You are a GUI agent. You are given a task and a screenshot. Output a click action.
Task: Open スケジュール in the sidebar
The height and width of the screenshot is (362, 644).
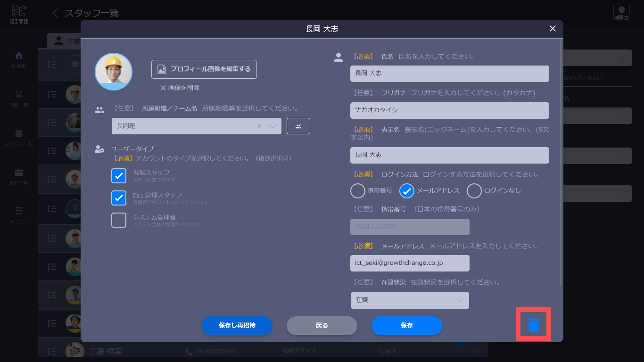tap(19, 138)
